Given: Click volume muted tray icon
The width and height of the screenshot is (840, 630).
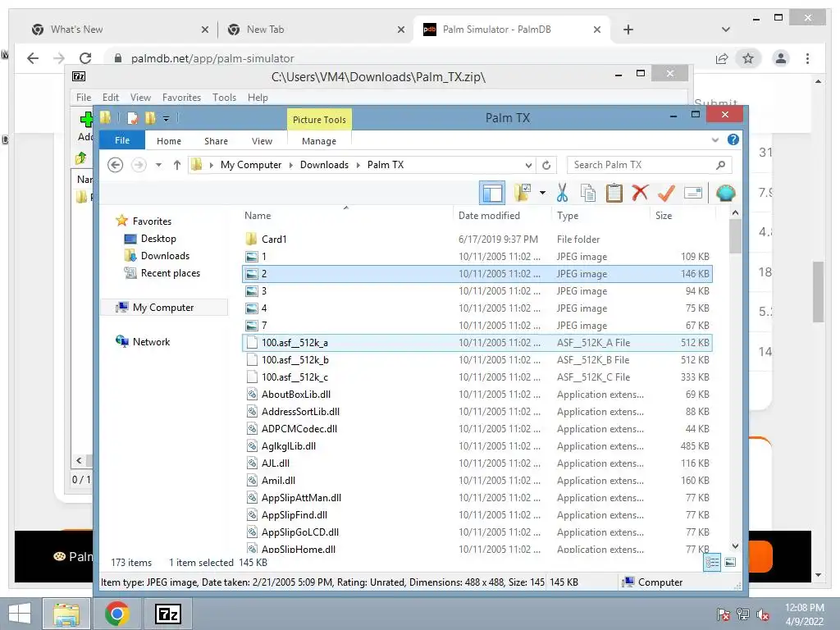Looking at the screenshot, I should click(x=762, y=614).
